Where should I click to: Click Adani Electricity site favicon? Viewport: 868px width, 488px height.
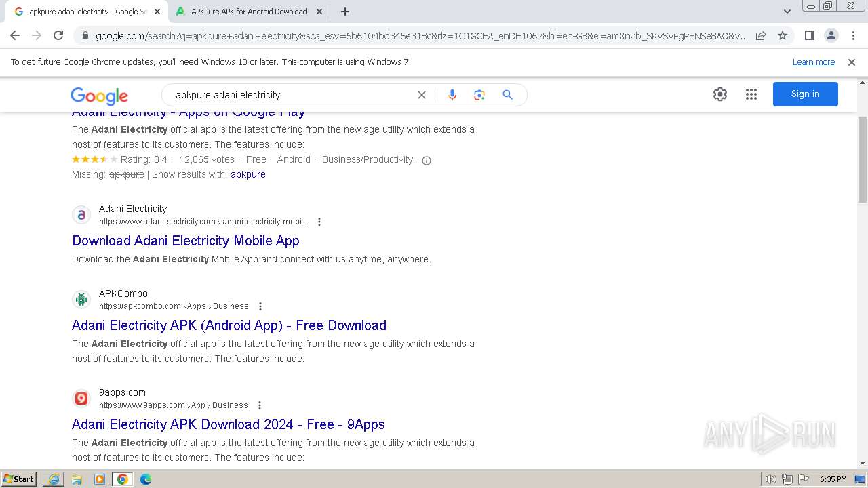[x=81, y=215]
